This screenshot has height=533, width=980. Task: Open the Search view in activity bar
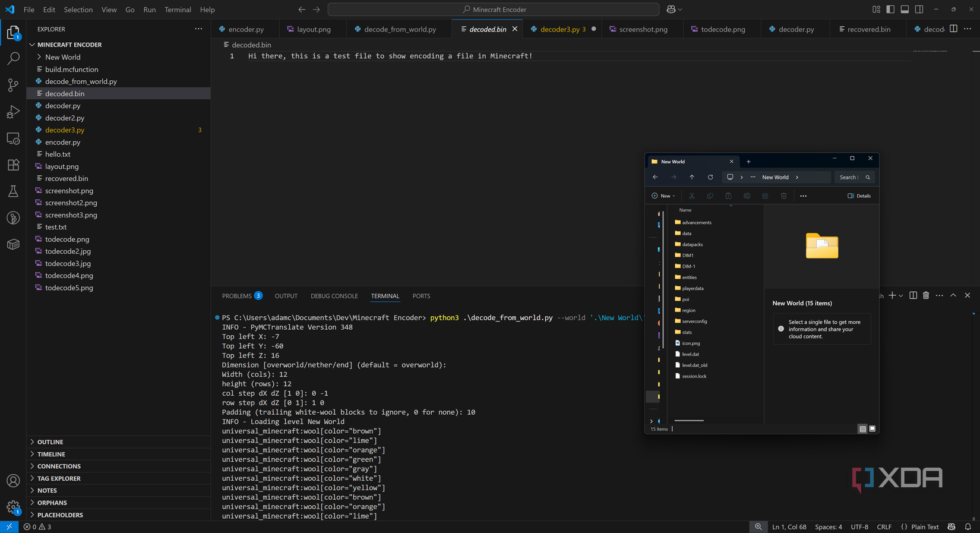tap(13, 58)
